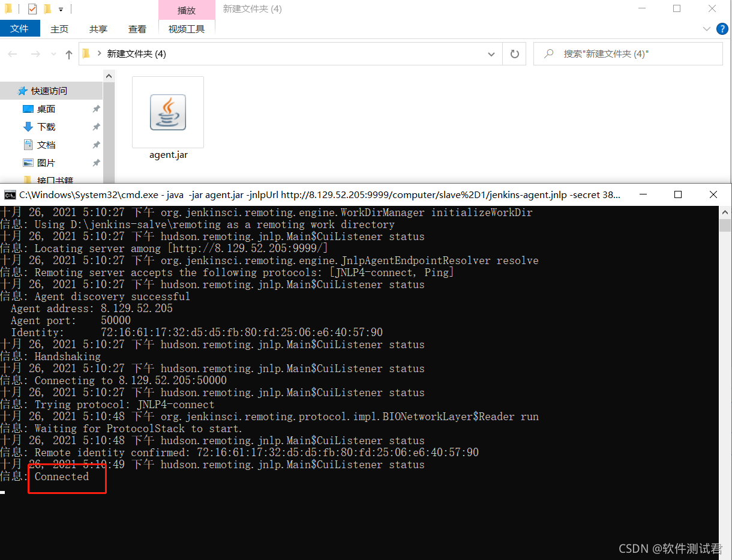Click the search magnifier icon
Image resolution: width=732 pixels, height=560 pixels.
(548, 53)
